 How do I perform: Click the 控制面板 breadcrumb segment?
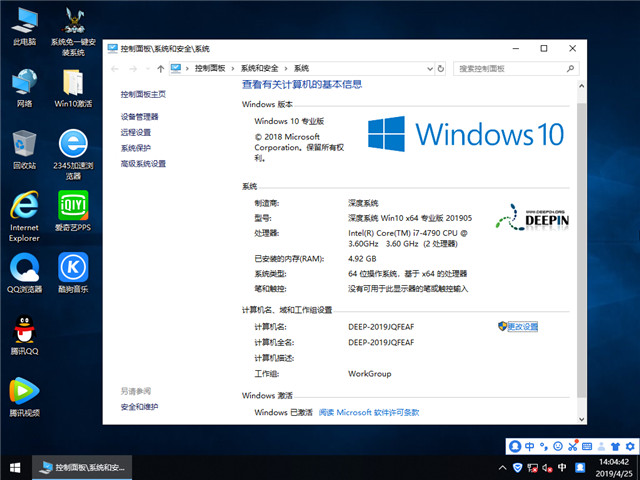click(210, 69)
